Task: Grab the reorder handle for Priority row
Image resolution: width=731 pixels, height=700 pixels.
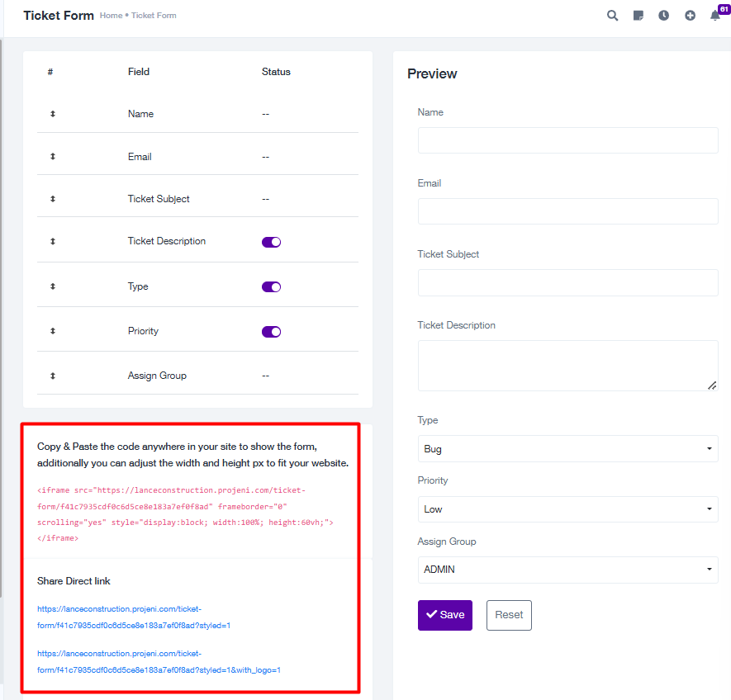Action: click(x=53, y=331)
